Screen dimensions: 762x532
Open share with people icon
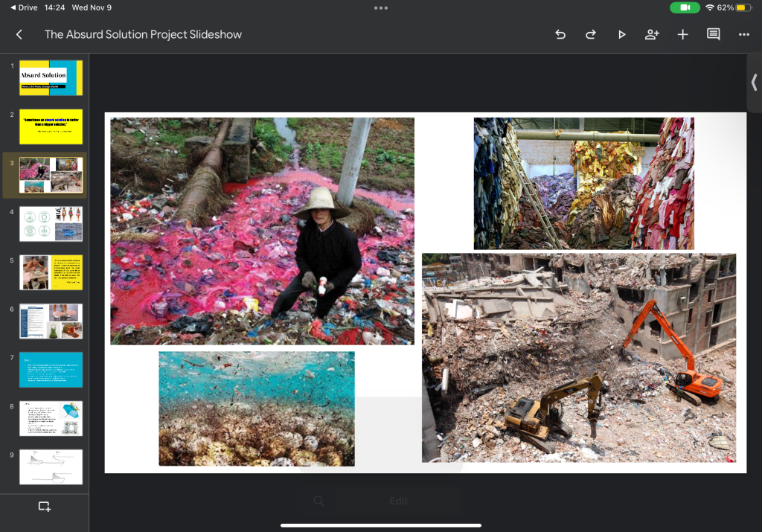pyautogui.click(x=652, y=34)
